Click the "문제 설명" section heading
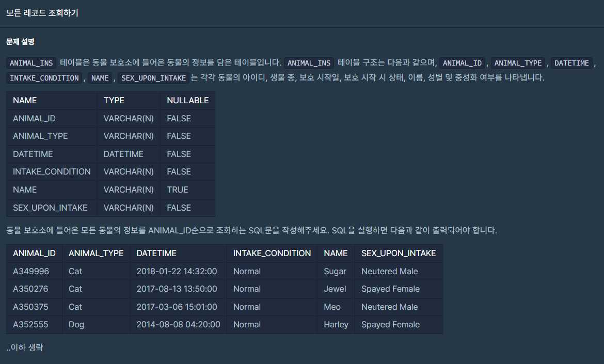This screenshot has height=364, width=604. pyautogui.click(x=20, y=41)
